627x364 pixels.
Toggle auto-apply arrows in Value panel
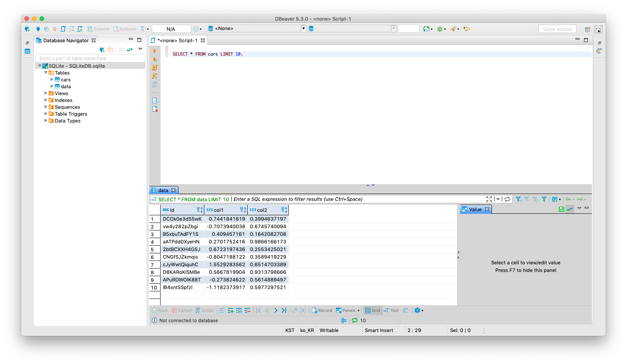coord(570,209)
